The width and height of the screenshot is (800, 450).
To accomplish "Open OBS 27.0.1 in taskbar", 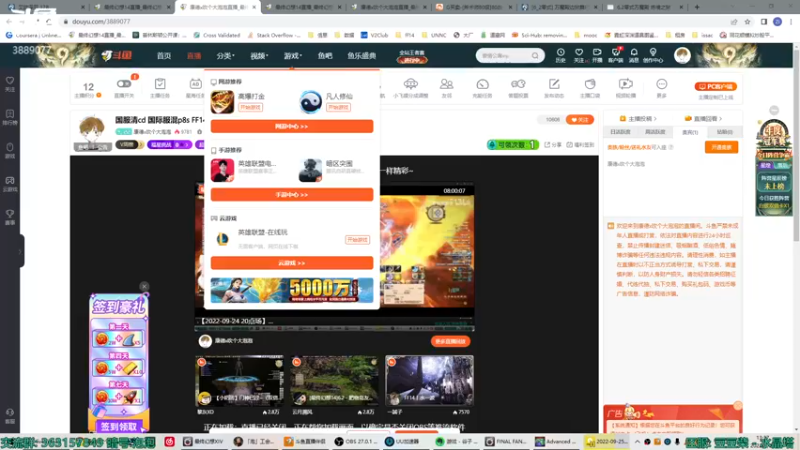I will (356, 442).
